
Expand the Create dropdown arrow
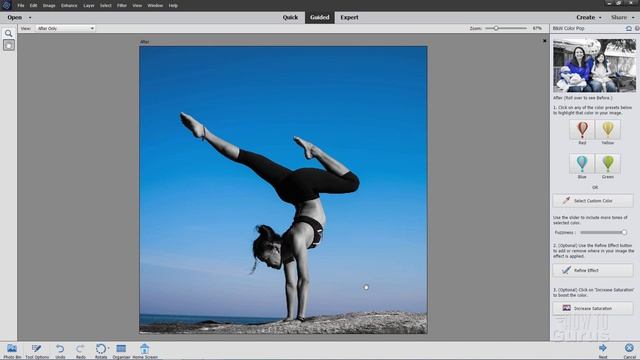tap(600, 18)
